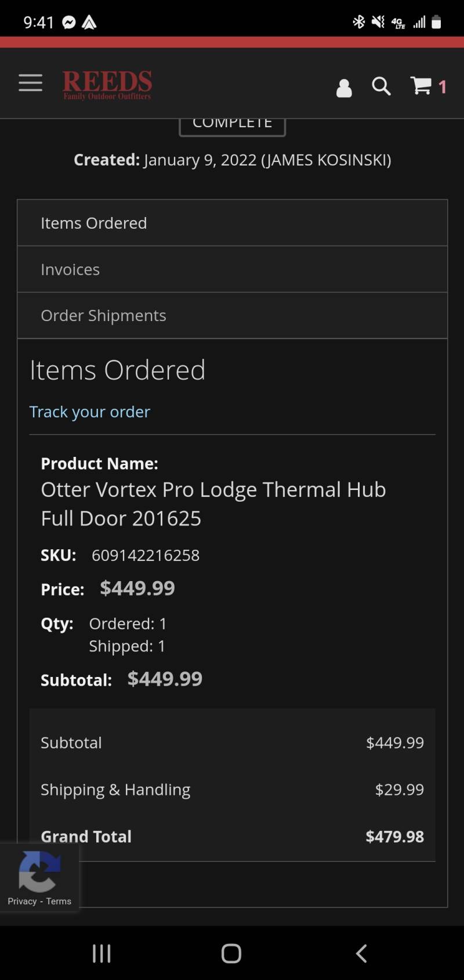This screenshot has width=464, height=980.
Task: Tap the Messenger notification icon in status bar
Action: click(69, 23)
